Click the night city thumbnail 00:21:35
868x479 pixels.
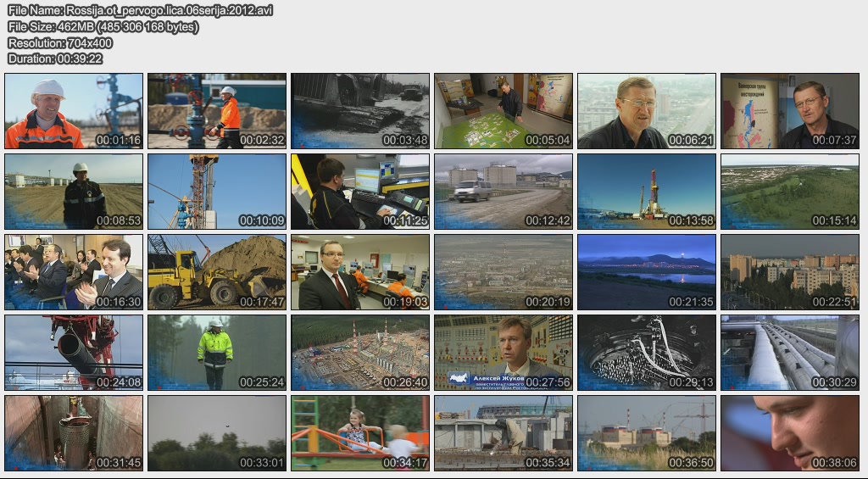[x=647, y=272]
